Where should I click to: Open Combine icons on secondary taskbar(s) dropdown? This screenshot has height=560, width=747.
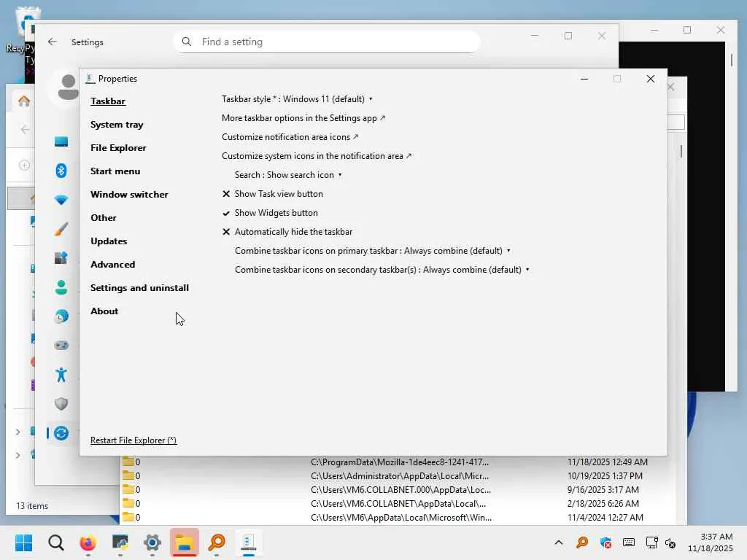(382, 270)
